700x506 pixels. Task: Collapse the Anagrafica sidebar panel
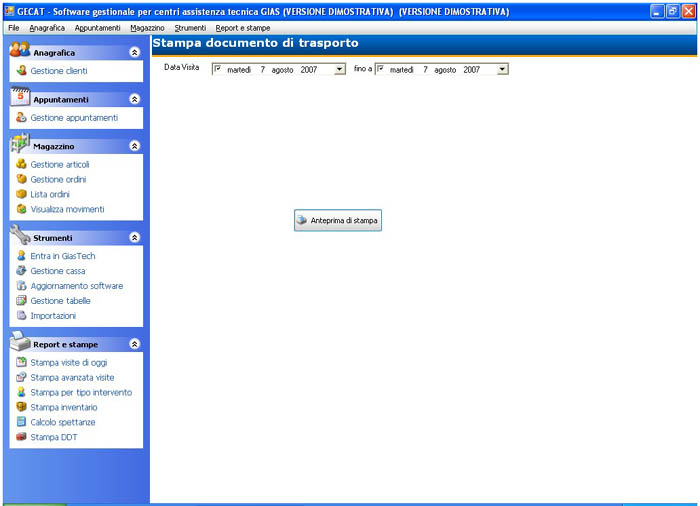point(134,52)
